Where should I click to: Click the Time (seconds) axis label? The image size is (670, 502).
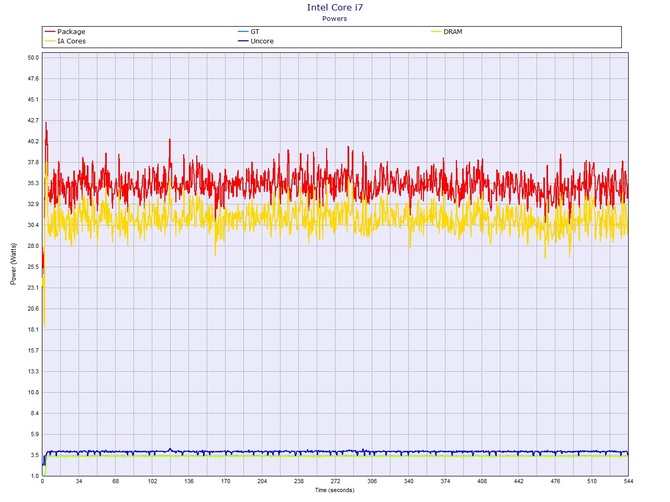click(334, 492)
